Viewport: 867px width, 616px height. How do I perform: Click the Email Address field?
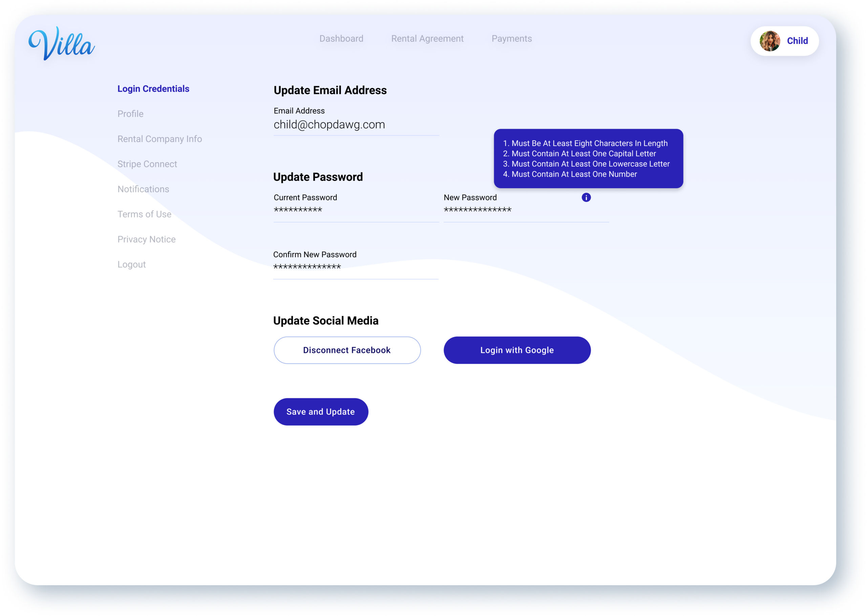pyautogui.click(x=356, y=125)
